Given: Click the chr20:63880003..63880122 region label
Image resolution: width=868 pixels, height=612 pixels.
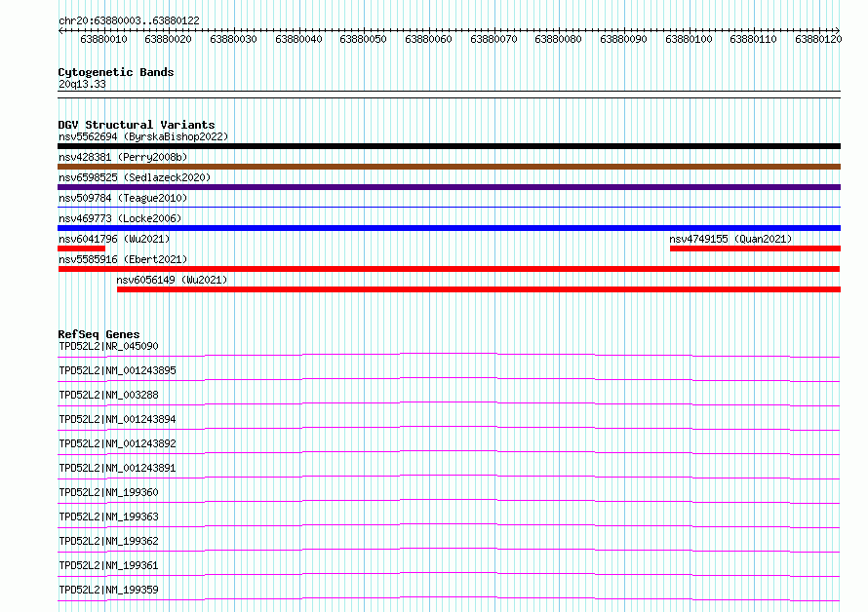Looking at the screenshot, I should coord(129,21).
